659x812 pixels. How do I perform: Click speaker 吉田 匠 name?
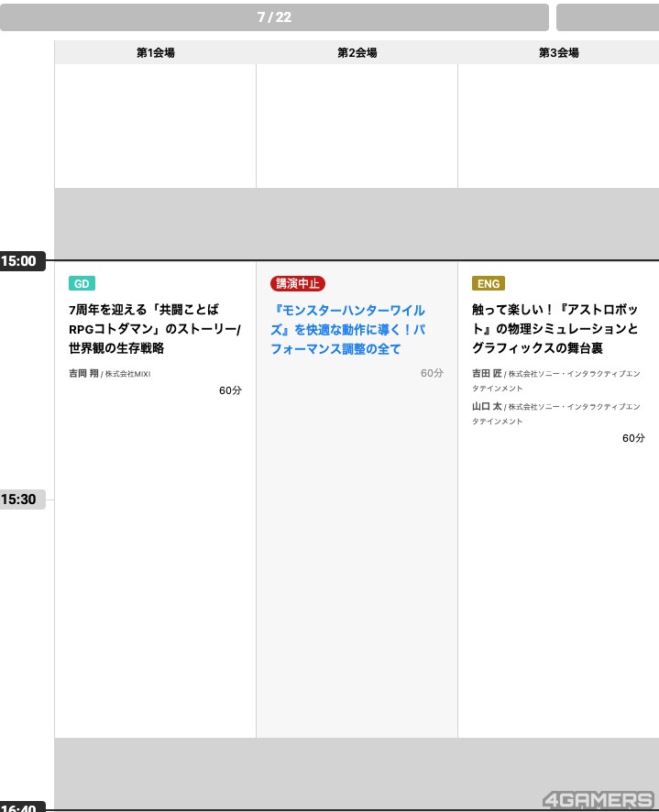[x=487, y=373]
